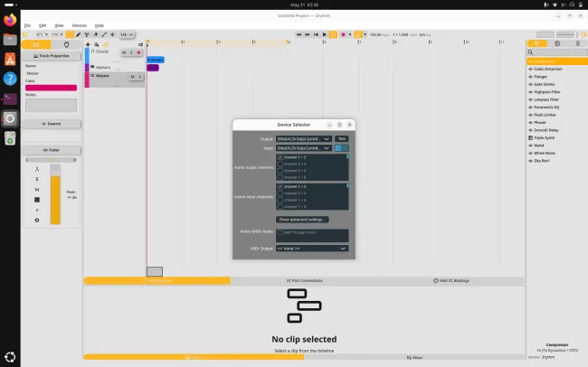Select the Ramp line tool
588x367 pixels.
tap(104, 34)
